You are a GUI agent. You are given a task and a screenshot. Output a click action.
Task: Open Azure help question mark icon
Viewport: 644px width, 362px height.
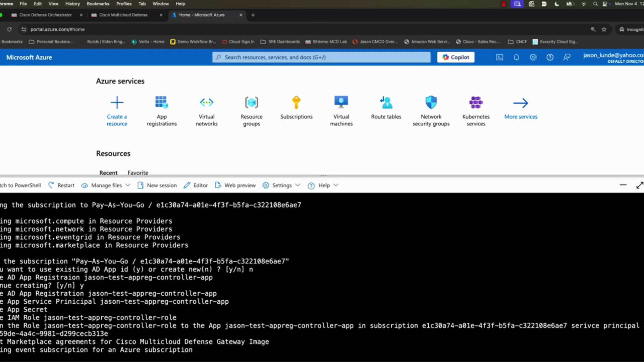point(550,57)
